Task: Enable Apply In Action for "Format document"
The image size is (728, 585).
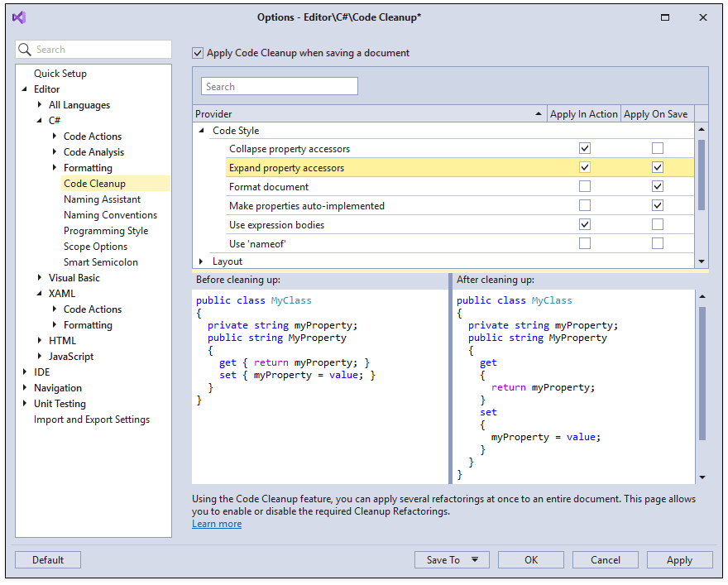Action: click(585, 186)
